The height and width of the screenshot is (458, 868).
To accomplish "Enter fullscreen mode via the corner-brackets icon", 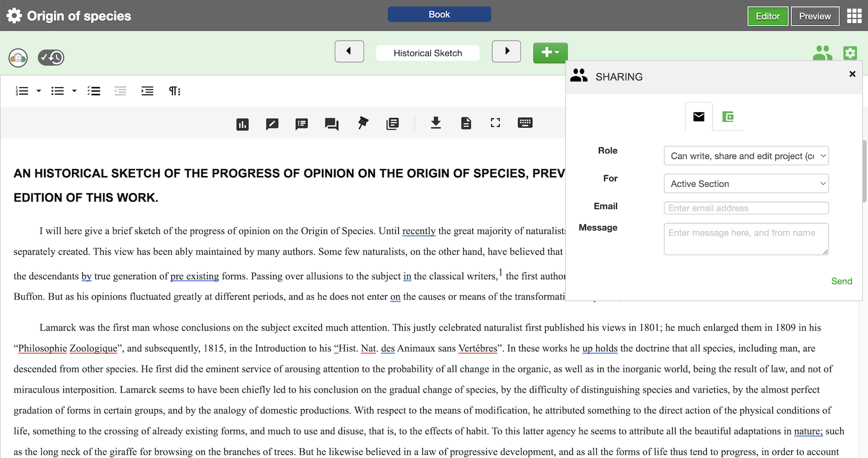I will (495, 123).
